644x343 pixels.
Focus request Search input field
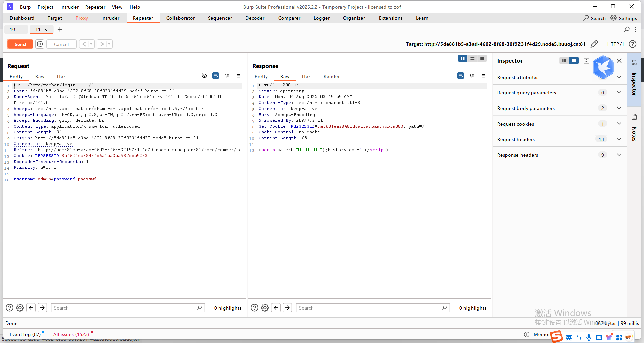pos(128,308)
